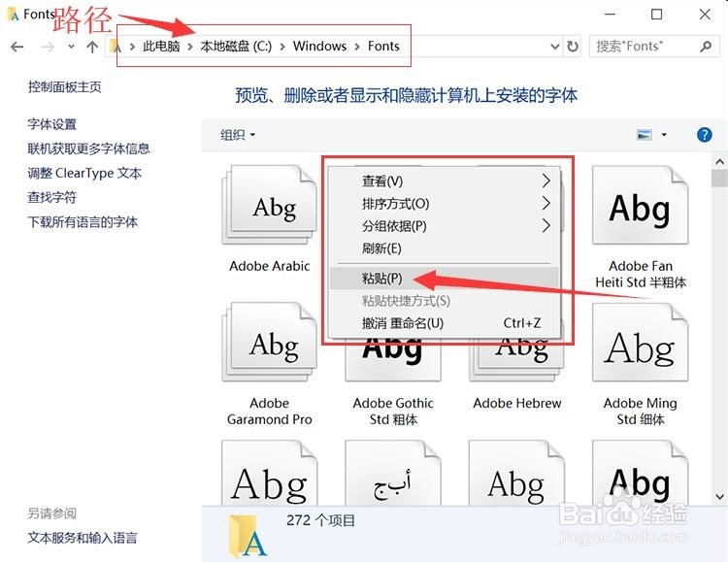Open 联机获取更多字体信息 link

tap(88, 149)
